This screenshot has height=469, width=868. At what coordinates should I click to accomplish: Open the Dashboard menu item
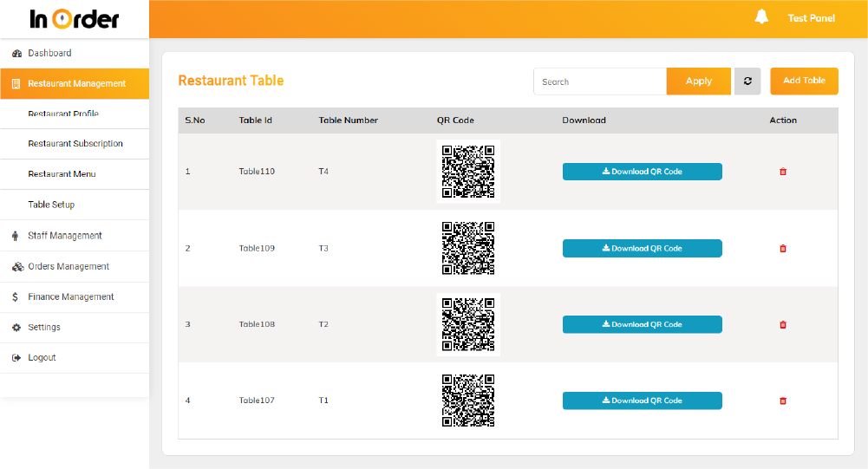[75, 53]
